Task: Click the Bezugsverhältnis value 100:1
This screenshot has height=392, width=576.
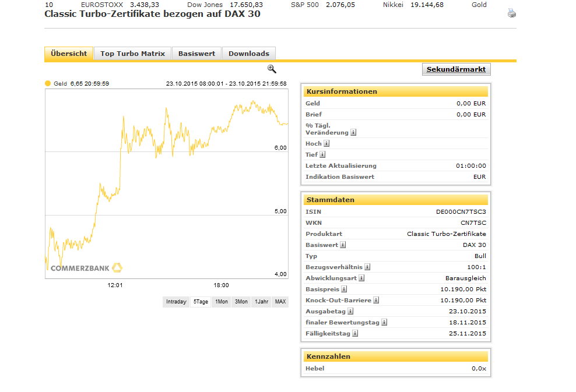Action: pyautogui.click(x=476, y=267)
